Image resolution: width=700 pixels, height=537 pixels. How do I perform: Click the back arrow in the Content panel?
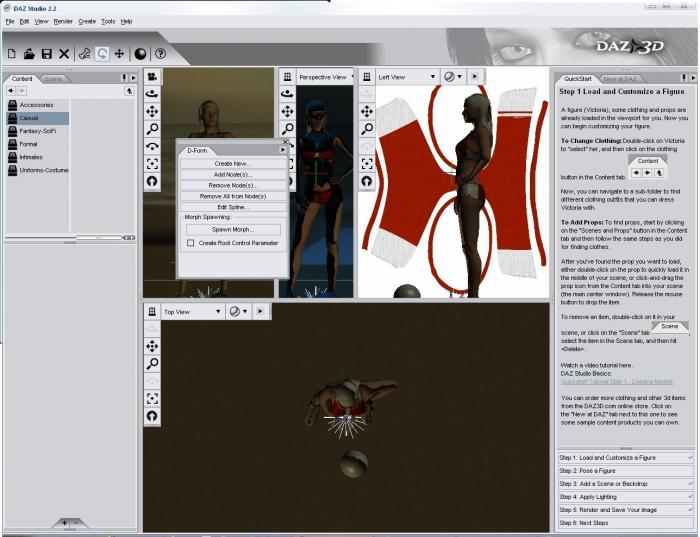pyautogui.click(x=11, y=91)
